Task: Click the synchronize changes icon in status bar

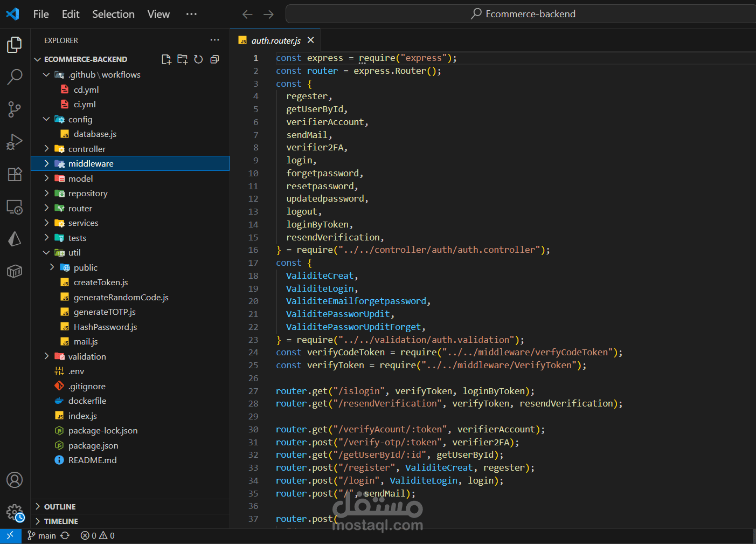Action: click(x=65, y=536)
